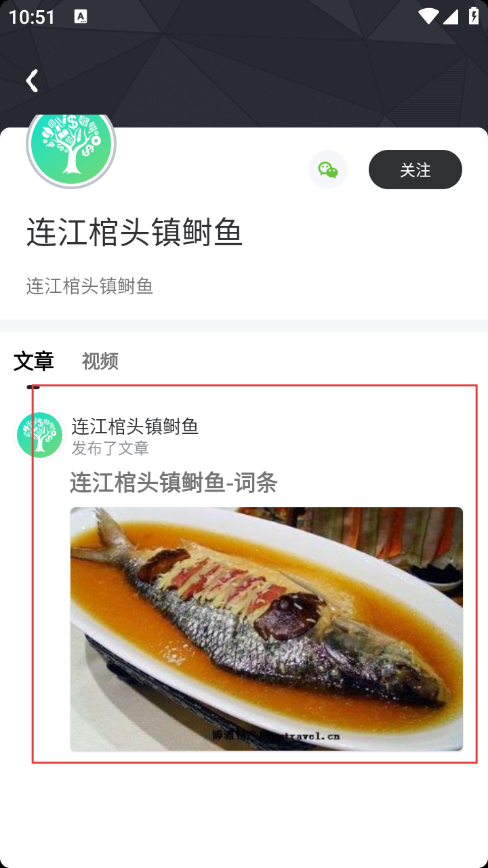Tap the Wi-Fi status bar icon
This screenshot has width=488, height=868.
[x=428, y=16]
